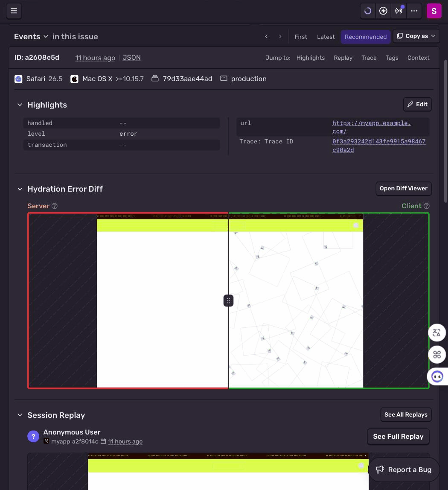Open the Trace ID link

[379, 146]
